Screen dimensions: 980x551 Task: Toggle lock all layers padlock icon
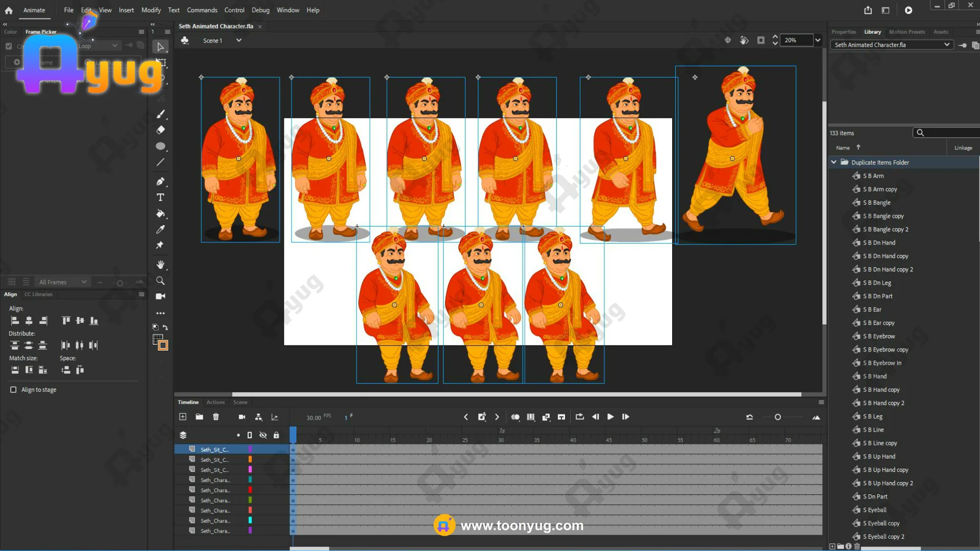[x=276, y=435]
